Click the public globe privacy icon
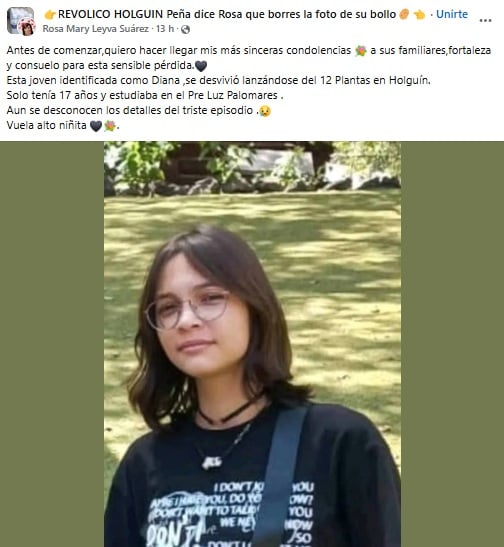Screen dimensions: 504x547 186,29
